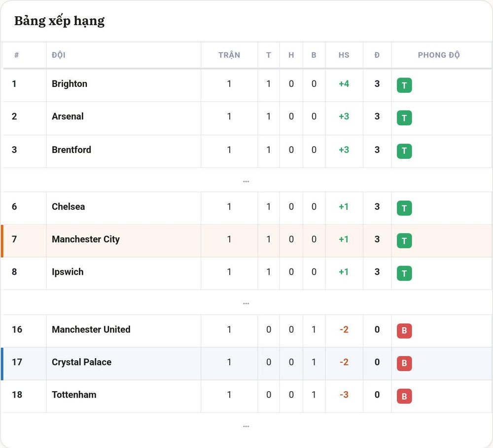
Task: Click Ipswich's green T form badge
Action: click(404, 273)
